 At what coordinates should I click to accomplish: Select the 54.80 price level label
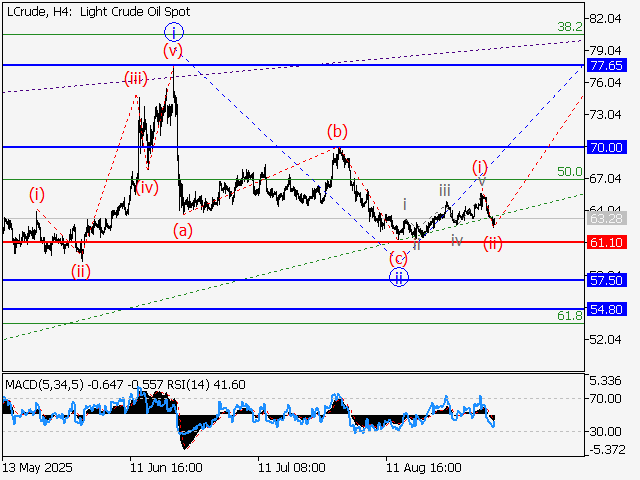point(606,310)
